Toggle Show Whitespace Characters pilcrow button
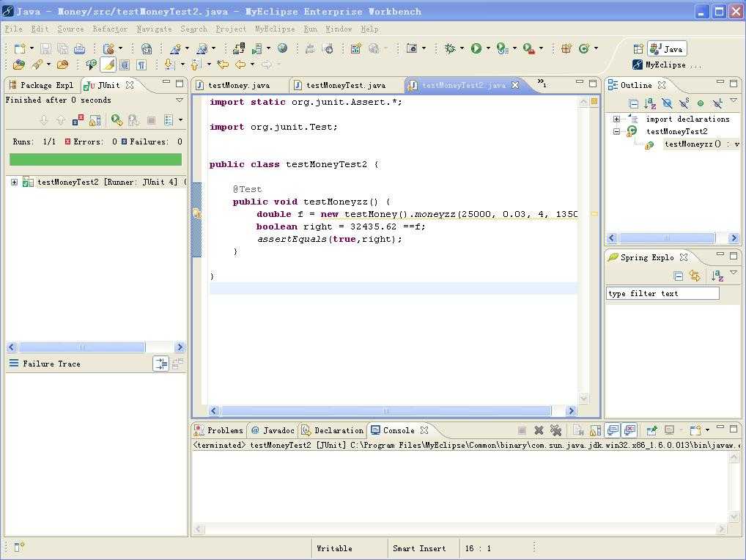 pos(141,65)
